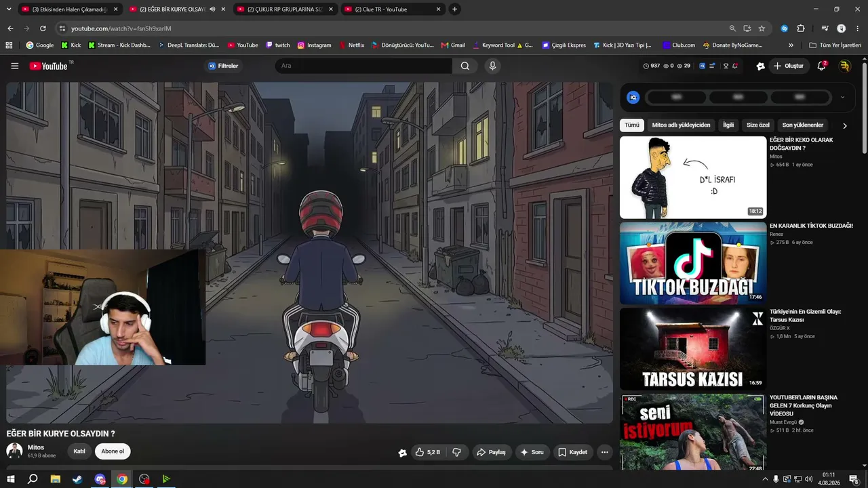Screen dimensions: 868x488
Task: Switch to the Clue TR - YouTube tab
Action: pyautogui.click(x=392, y=9)
